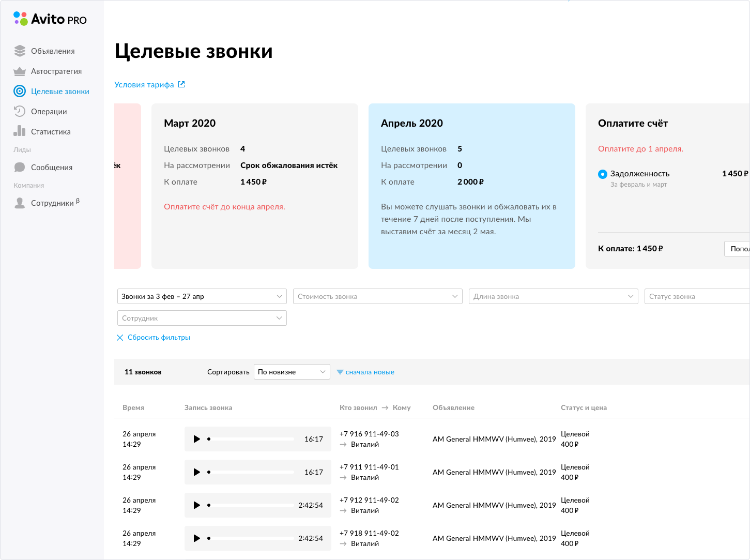Viewport: 750px width, 560px height.
Task: Click the Статистика bar chart icon
Action: pyautogui.click(x=20, y=131)
